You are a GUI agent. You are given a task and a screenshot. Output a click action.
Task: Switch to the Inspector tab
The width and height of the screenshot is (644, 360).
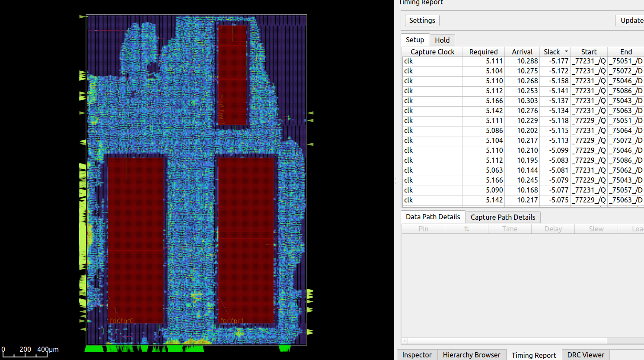417,355
